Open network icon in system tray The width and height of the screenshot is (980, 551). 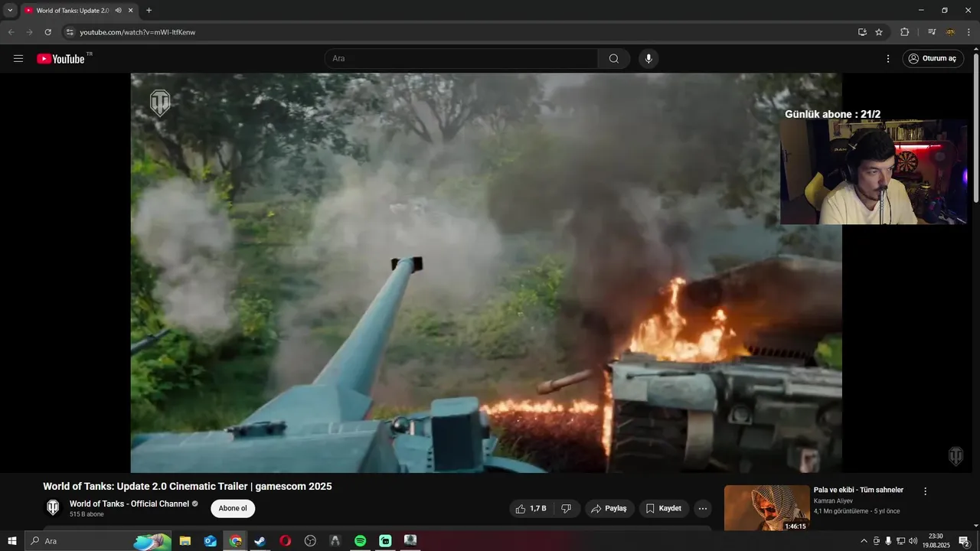pos(900,541)
